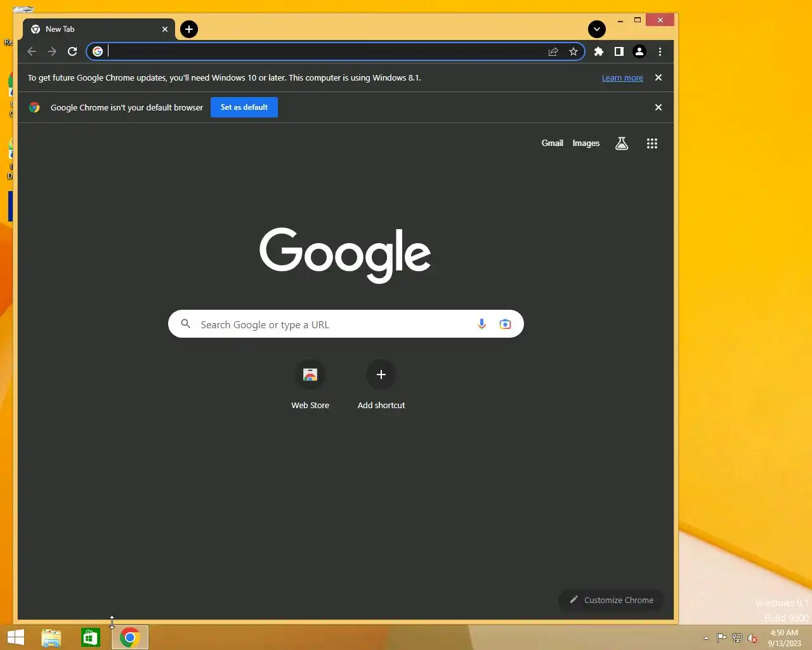812x650 pixels.
Task: Dismiss the default browser infobar
Action: [x=658, y=107]
